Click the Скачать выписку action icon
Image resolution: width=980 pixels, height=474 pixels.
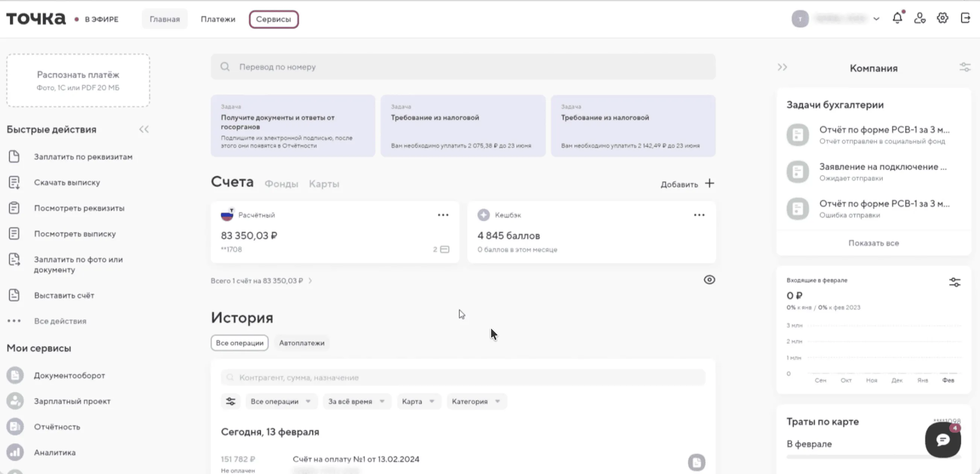14,182
